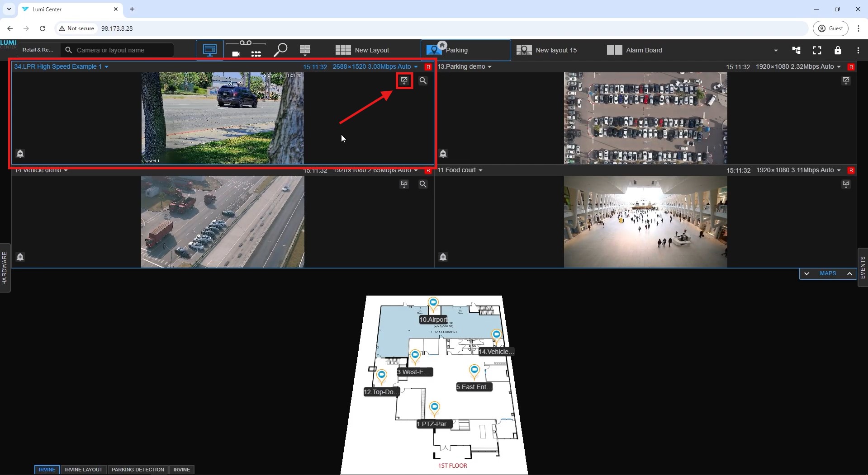Image resolution: width=868 pixels, height=475 pixels.
Task: Switch to Alarm Board layout tab
Action: 635,50
